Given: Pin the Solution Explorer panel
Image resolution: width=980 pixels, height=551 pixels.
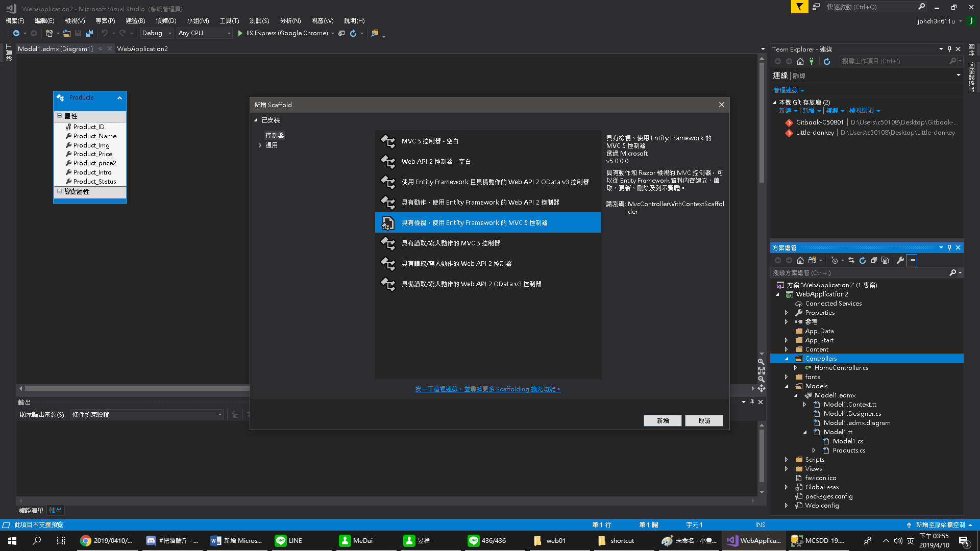Looking at the screenshot, I should [949, 247].
